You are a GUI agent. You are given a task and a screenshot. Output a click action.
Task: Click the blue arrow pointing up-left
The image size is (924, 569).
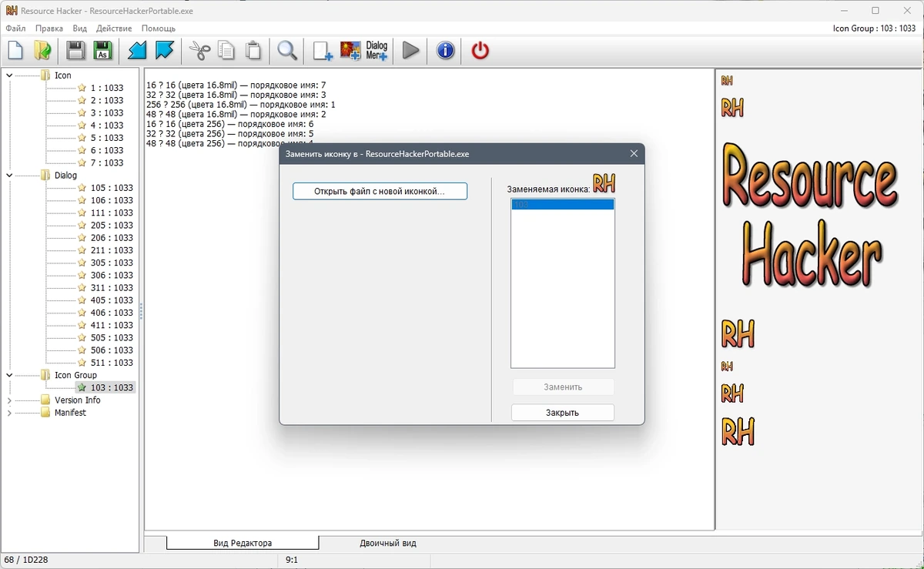click(165, 51)
